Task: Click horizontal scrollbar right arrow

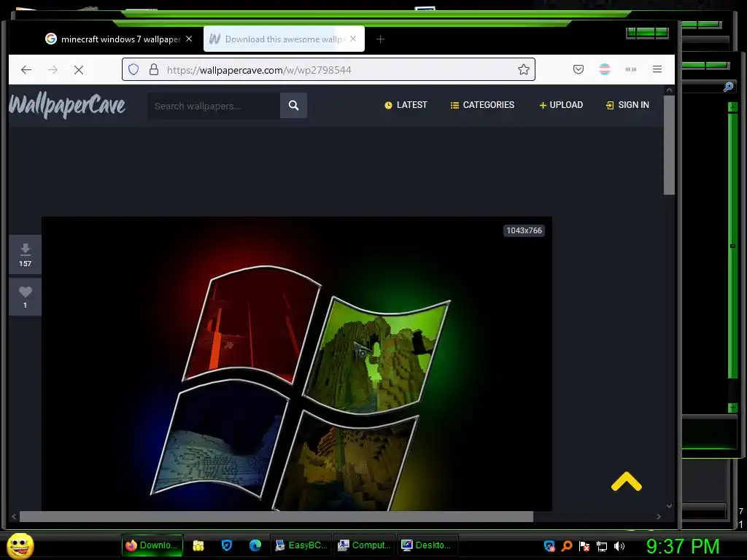Action: (x=659, y=517)
